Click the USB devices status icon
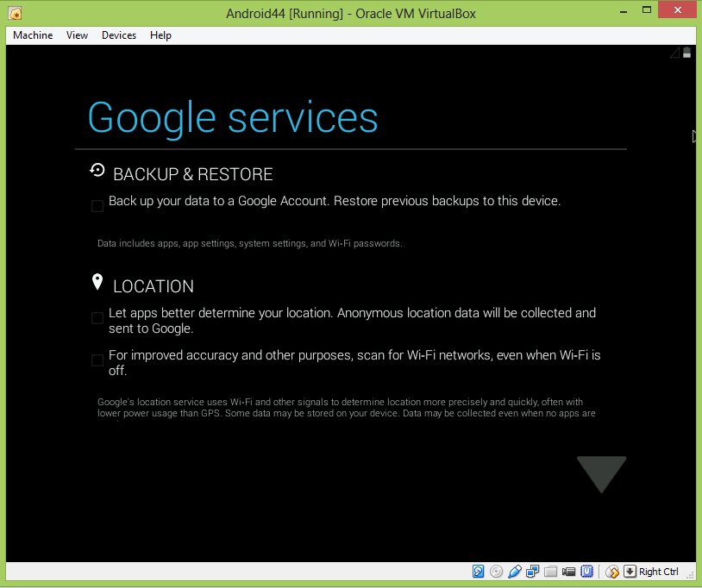 click(514, 572)
